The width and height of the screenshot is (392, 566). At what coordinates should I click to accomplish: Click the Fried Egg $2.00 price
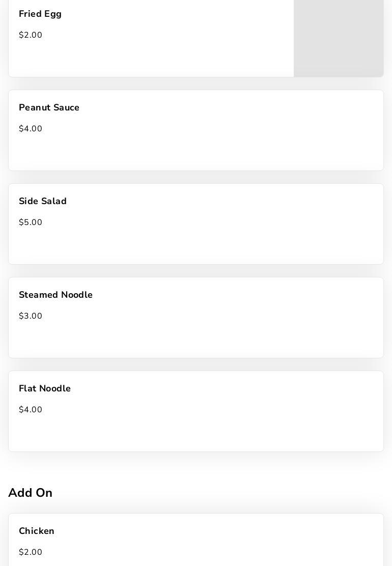tap(31, 35)
